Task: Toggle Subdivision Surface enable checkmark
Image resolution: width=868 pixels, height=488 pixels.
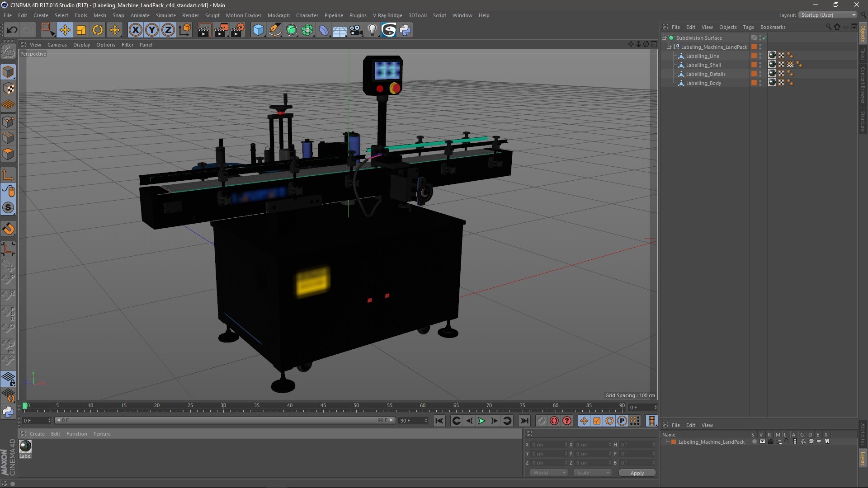Action: (764, 38)
